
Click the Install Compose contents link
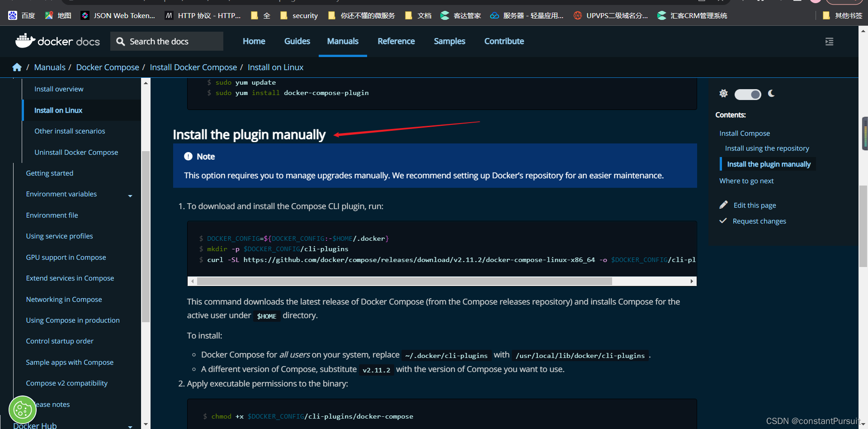[745, 133]
